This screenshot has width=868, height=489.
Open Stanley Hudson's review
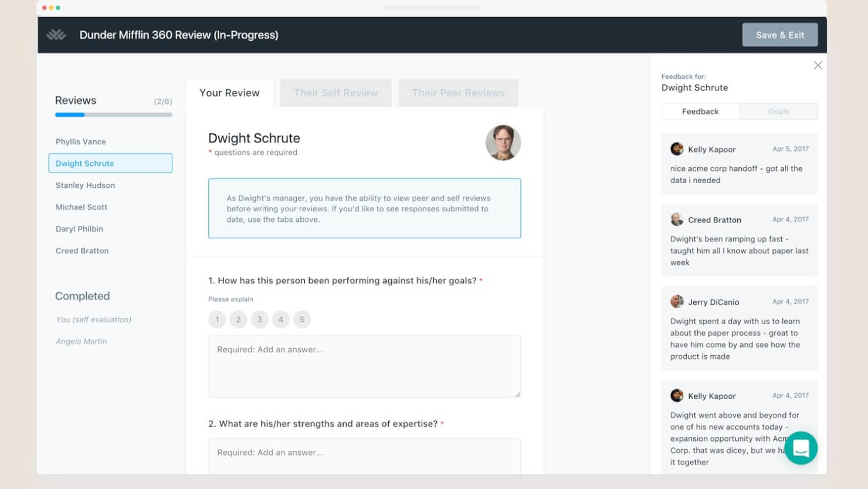click(85, 185)
